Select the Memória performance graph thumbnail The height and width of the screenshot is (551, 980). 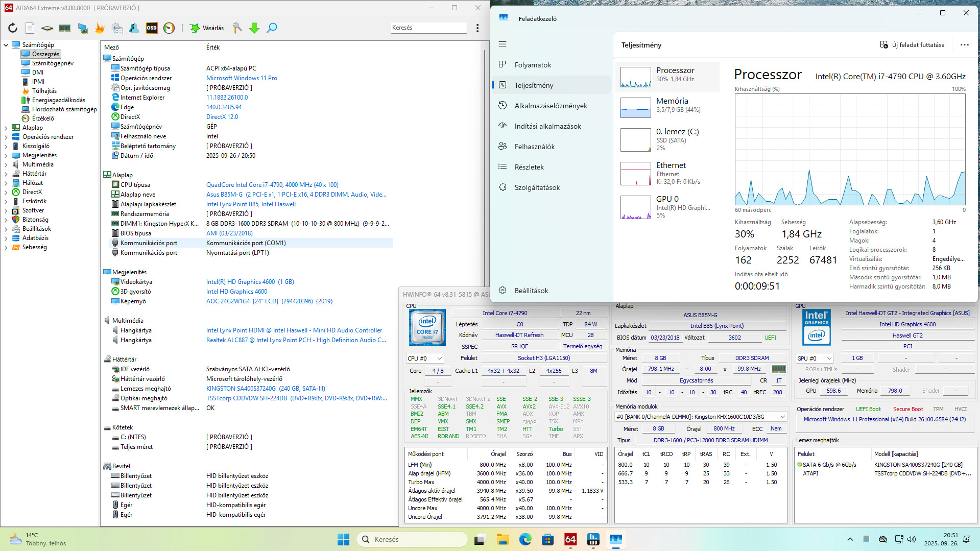click(635, 107)
